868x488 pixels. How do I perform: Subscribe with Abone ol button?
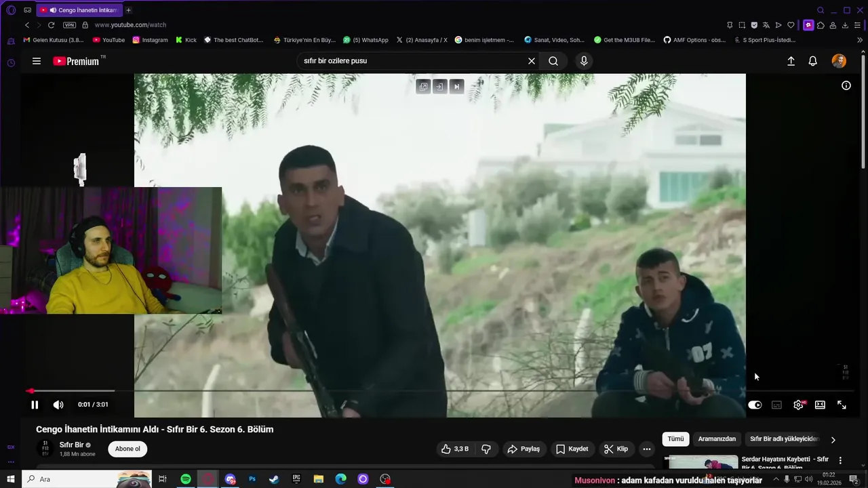point(127,449)
